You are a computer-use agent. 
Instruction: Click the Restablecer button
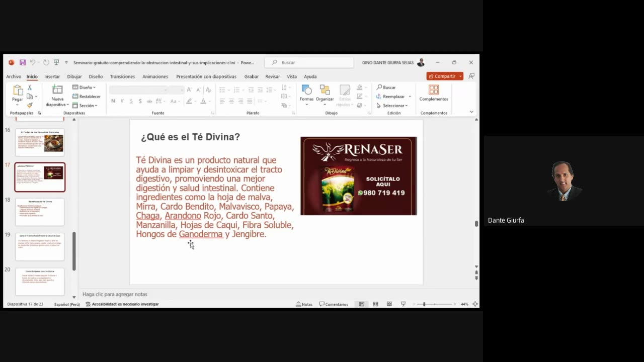[87, 97]
